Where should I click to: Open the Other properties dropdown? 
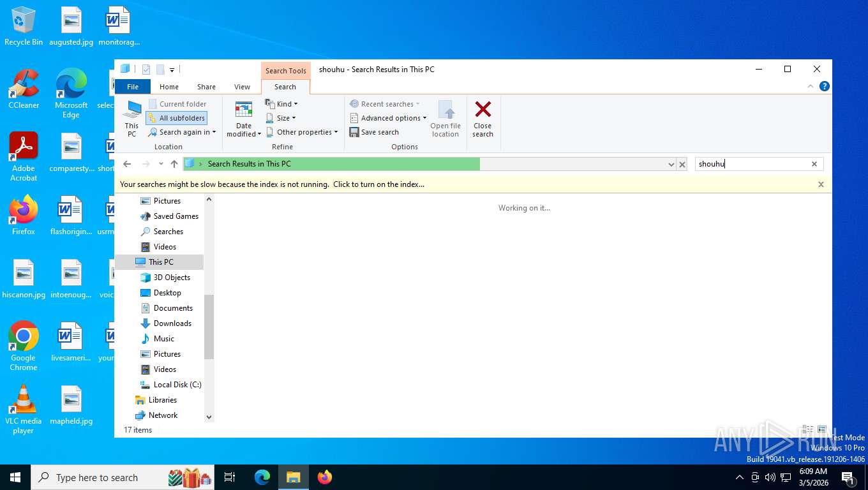[303, 132]
